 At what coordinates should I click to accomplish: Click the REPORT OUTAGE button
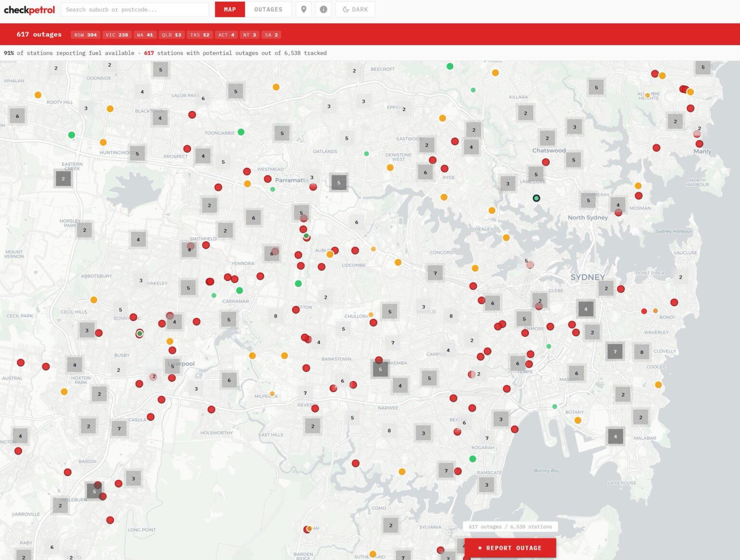click(x=510, y=548)
